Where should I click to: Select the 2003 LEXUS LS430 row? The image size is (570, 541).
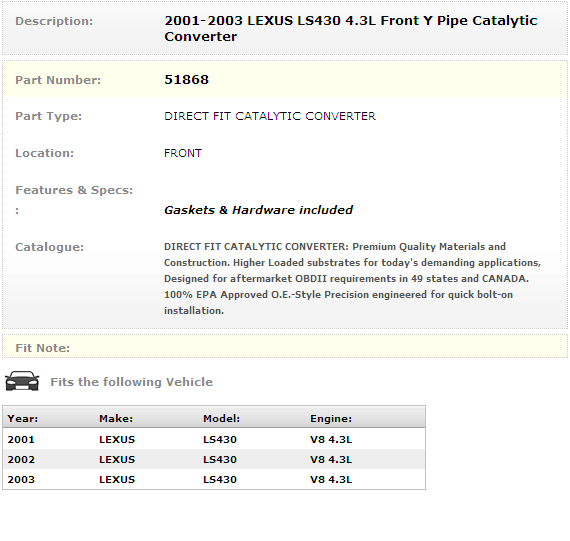(x=214, y=479)
